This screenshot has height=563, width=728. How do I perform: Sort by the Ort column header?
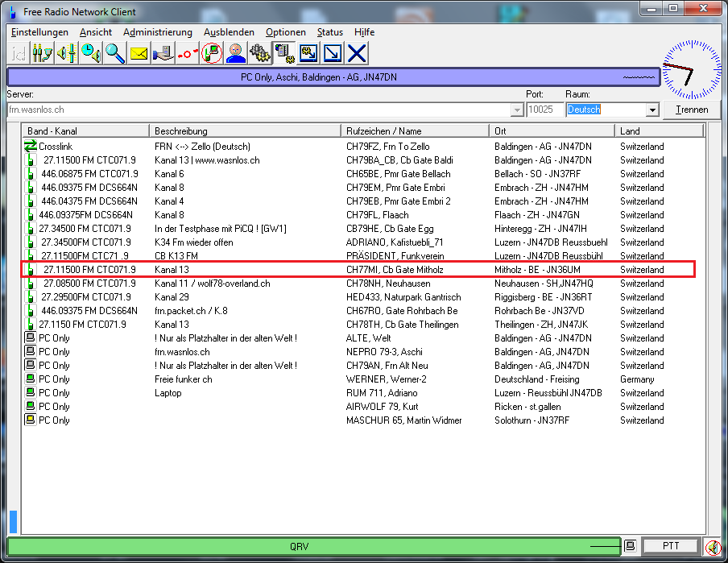coord(552,131)
